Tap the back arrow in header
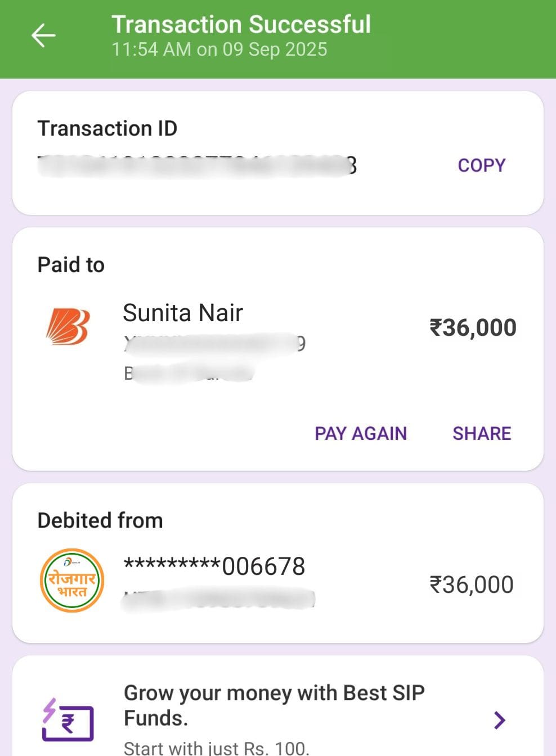This screenshot has height=756, width=556. coord(43,36)
